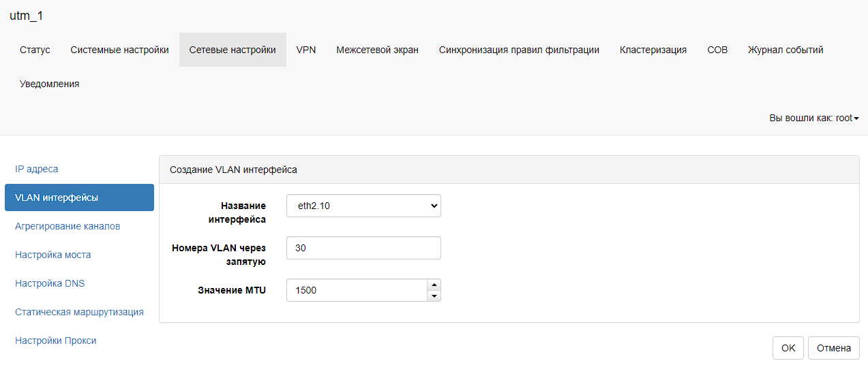868x365 pixels.
Task: Decrease MTU value with down arrow
Action: coord(434,296)
